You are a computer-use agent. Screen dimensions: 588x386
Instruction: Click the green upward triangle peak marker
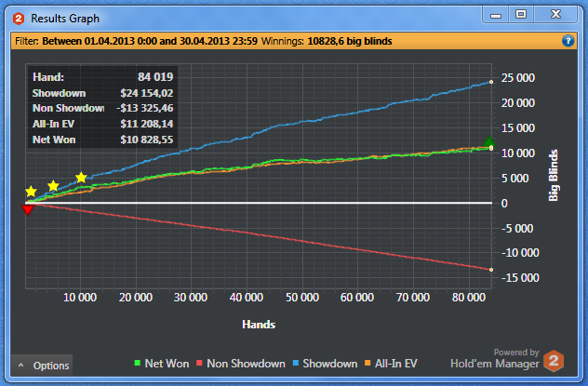point(489,141)
